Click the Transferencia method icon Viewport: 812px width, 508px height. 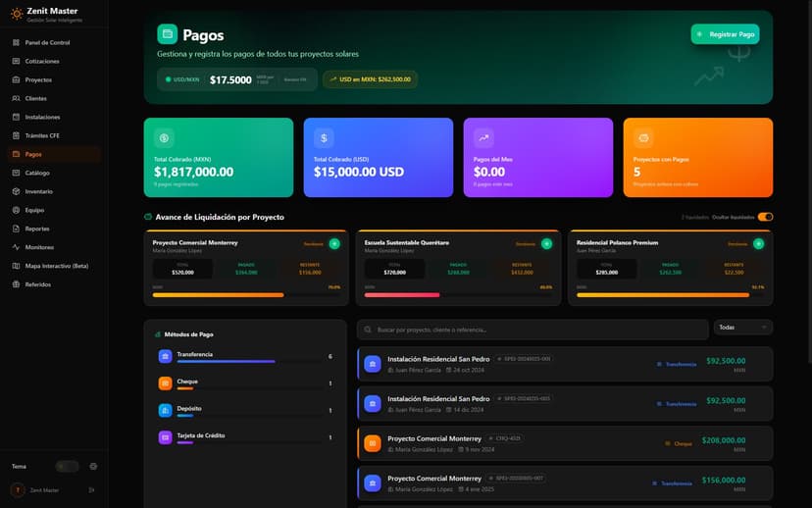165,356
